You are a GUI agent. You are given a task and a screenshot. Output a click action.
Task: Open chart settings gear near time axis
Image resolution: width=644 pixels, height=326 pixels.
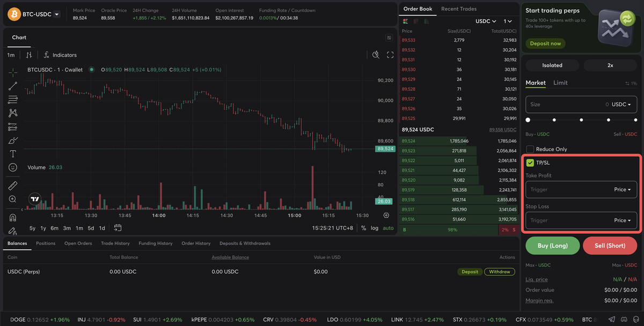(x=386, y=215)
